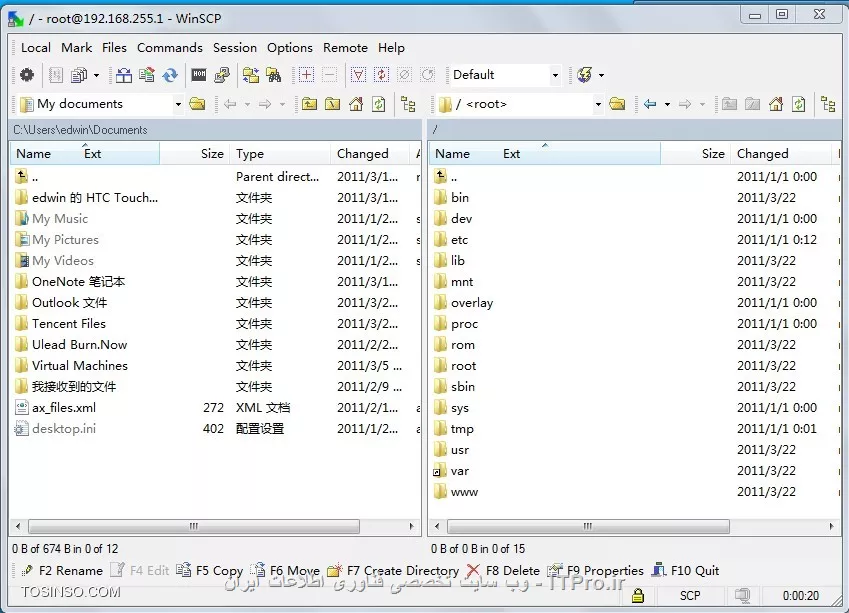Open the Commands menu
This screenshot has width=849, height=613.
169,48
